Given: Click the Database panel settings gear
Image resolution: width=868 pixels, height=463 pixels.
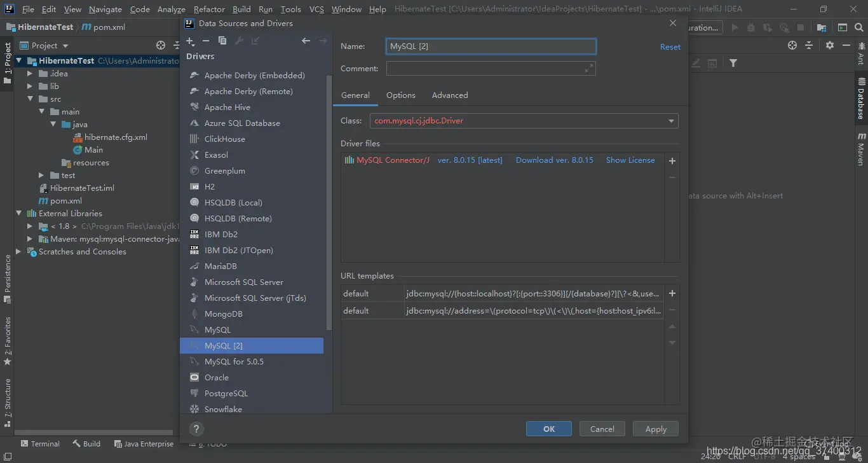Looking at the screenshot, I should click(830, 45).
